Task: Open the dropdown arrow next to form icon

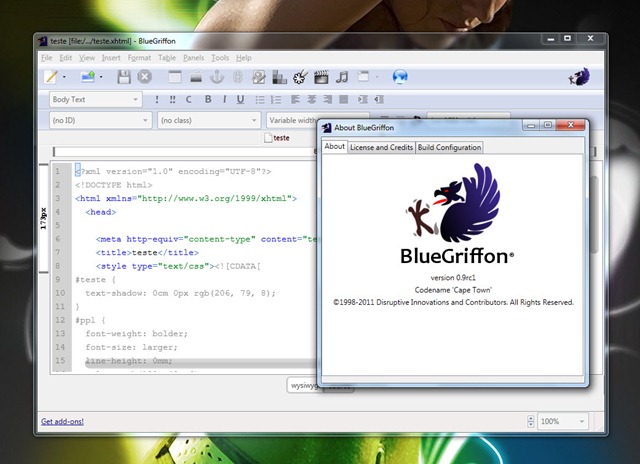Action: 377,77
